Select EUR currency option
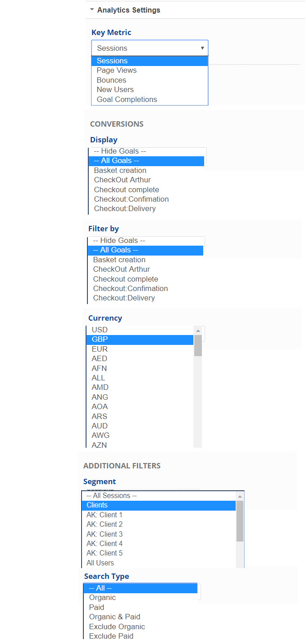 (100, 349)
